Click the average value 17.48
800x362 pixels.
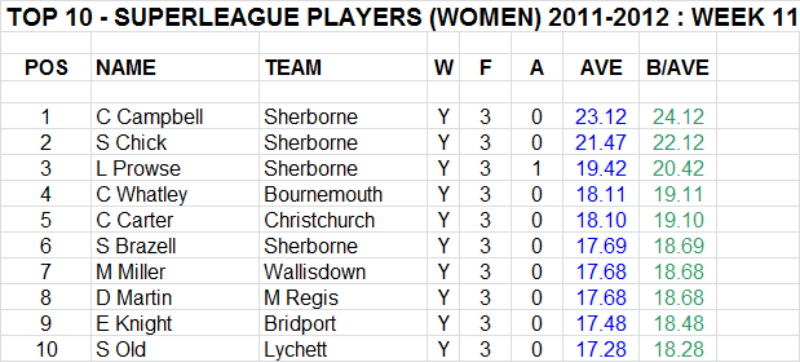pyautogui.click(x=601, y=323)
